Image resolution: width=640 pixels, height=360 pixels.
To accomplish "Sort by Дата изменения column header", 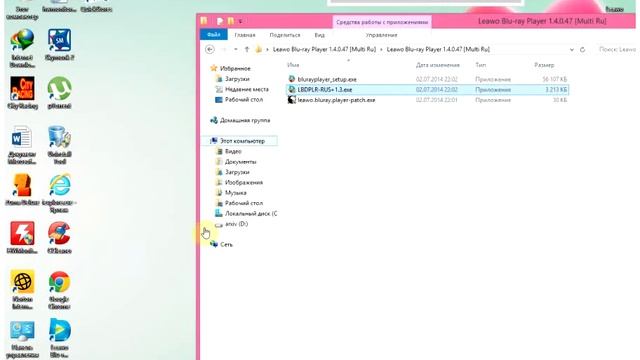I will tap(438, 65).
